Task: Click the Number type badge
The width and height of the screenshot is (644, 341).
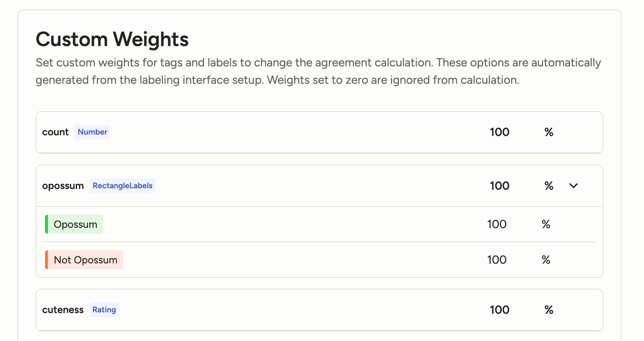Action: tap(93, 132)
